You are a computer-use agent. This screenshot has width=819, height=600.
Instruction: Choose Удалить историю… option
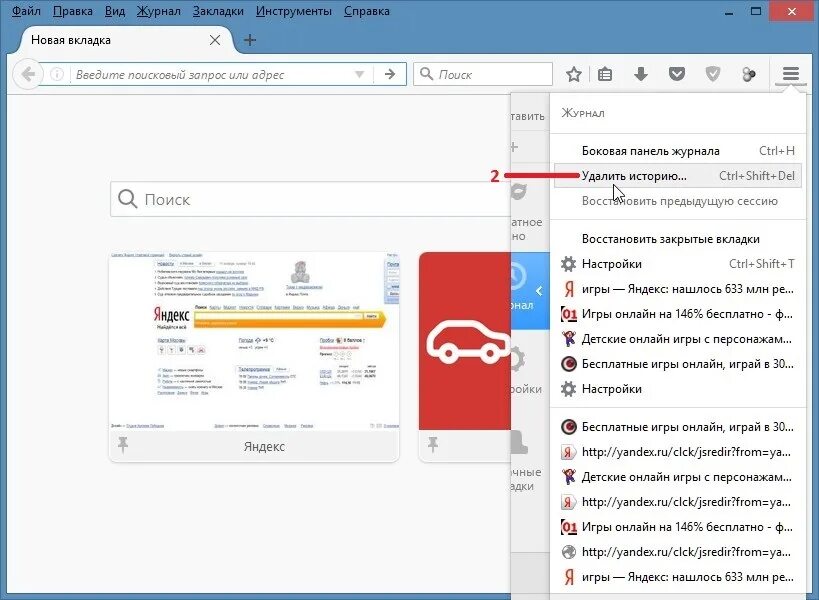click(677, 176)
